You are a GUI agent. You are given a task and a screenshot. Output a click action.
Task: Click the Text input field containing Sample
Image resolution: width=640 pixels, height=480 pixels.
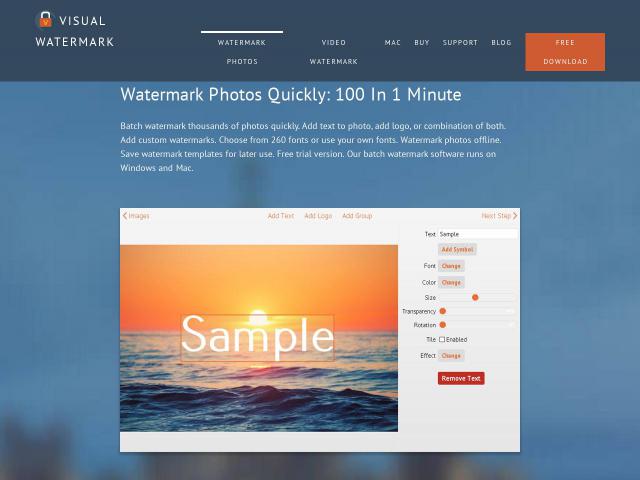478,234
